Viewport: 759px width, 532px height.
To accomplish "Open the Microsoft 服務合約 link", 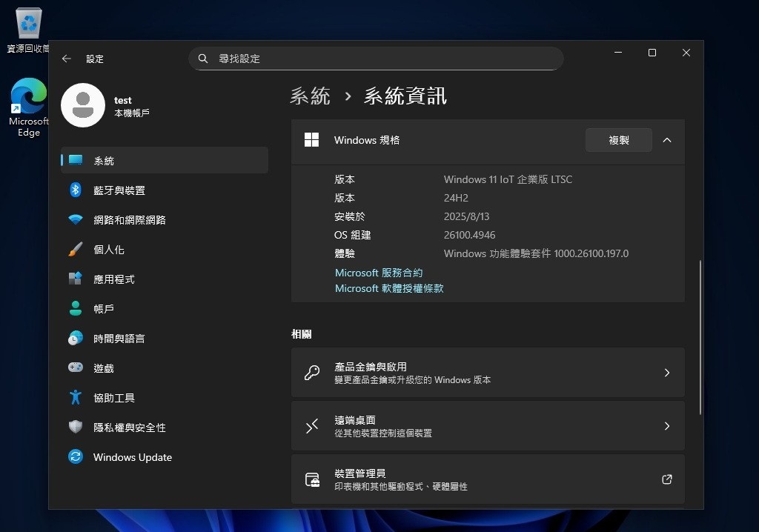I will tap(379, 273).
